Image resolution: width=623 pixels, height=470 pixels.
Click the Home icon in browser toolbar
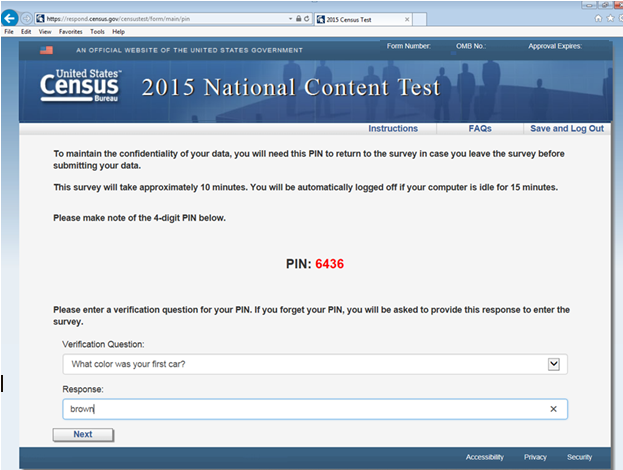click(598, 18)
